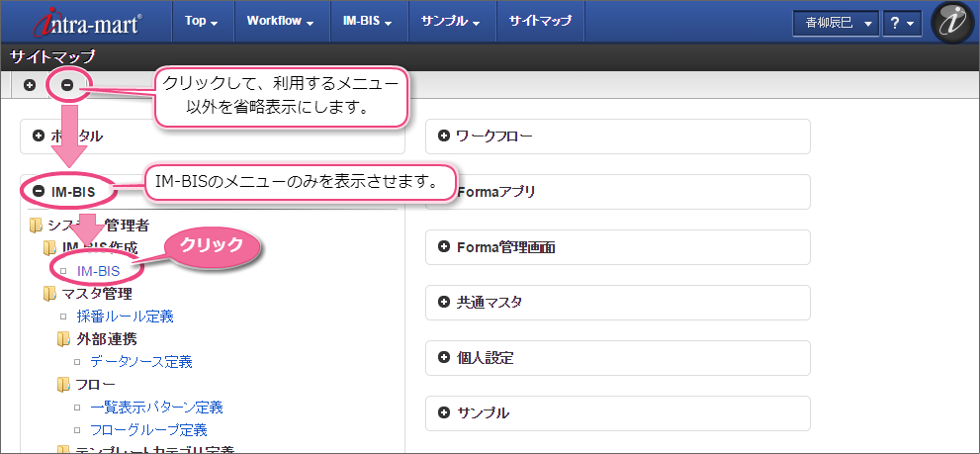This screenshot has height=454, width=980.
Task: Click the round i info icon
Action: (952, 22)
